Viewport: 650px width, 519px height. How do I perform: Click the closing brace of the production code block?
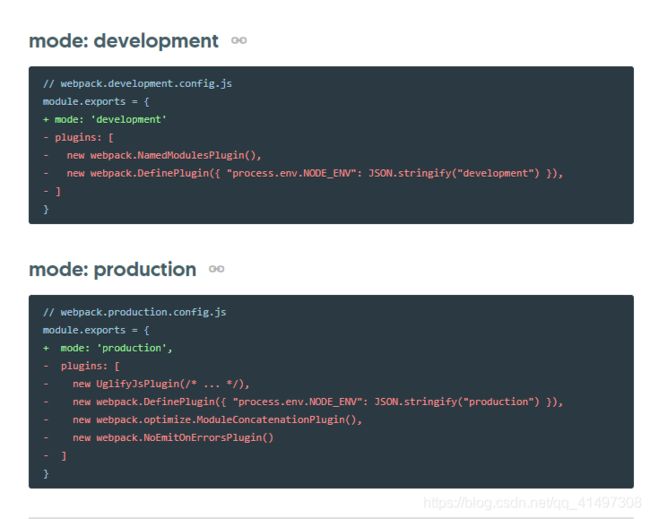[x=46, y=474]
